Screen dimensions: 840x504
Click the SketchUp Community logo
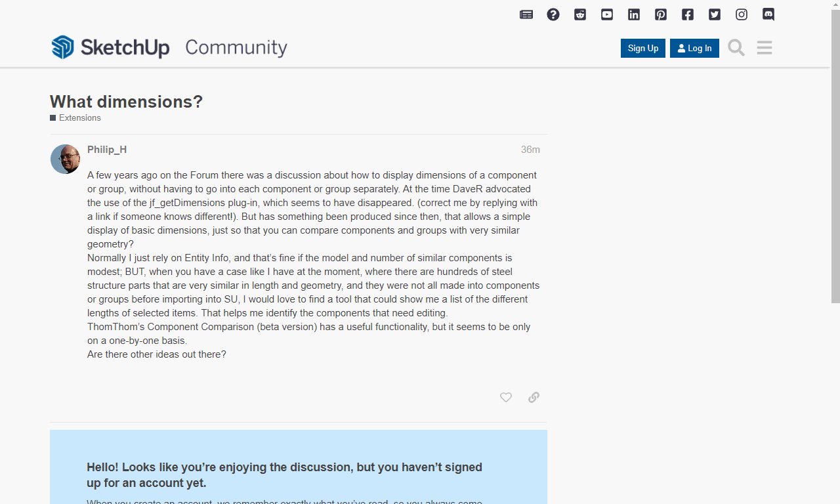169,47
